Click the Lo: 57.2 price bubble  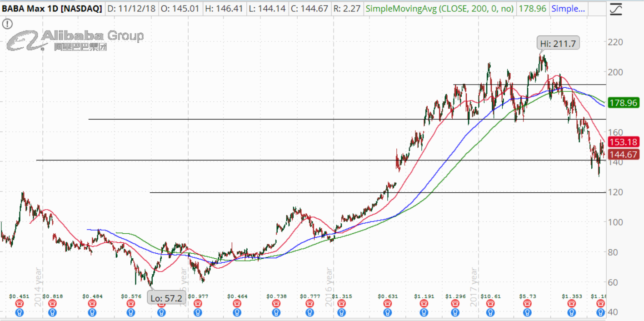coord(167,299)
